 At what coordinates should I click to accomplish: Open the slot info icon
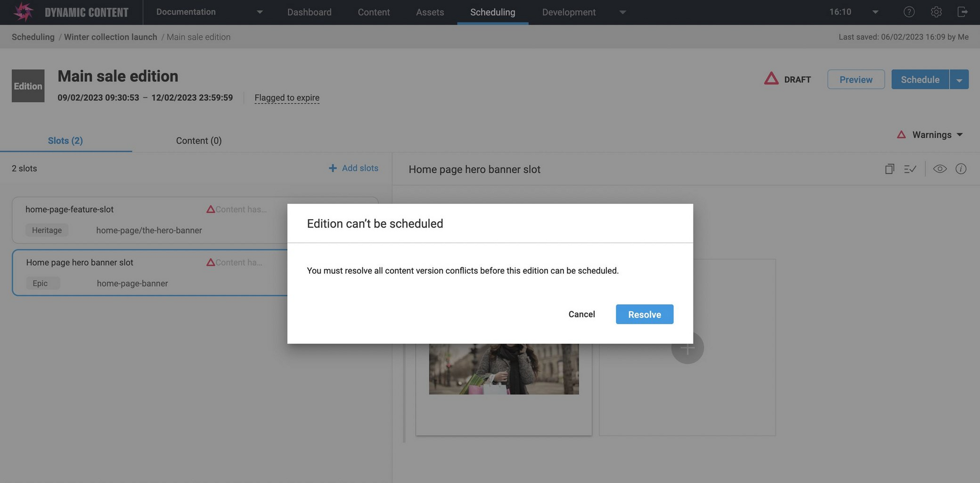click(x=960, y=169)
